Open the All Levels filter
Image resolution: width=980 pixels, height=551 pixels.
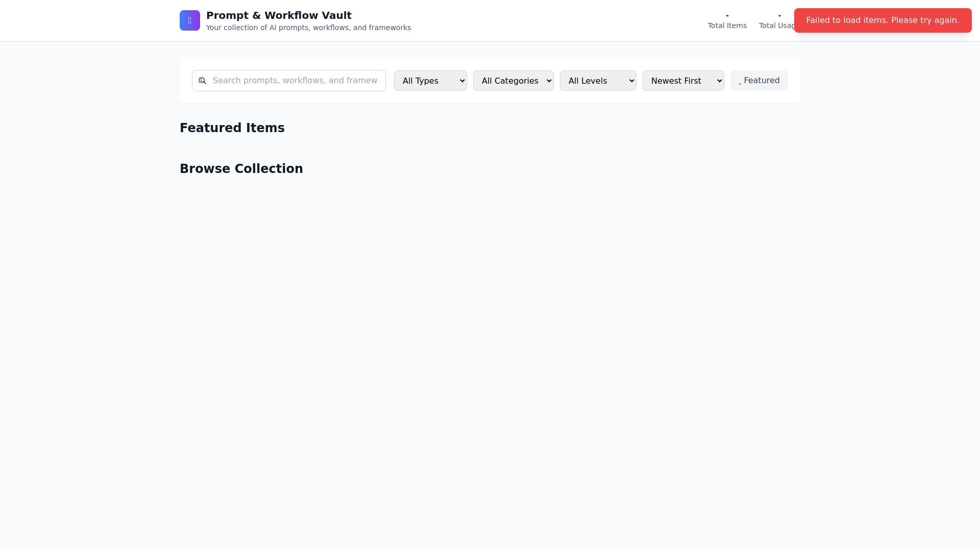click(x=598, y=81)
